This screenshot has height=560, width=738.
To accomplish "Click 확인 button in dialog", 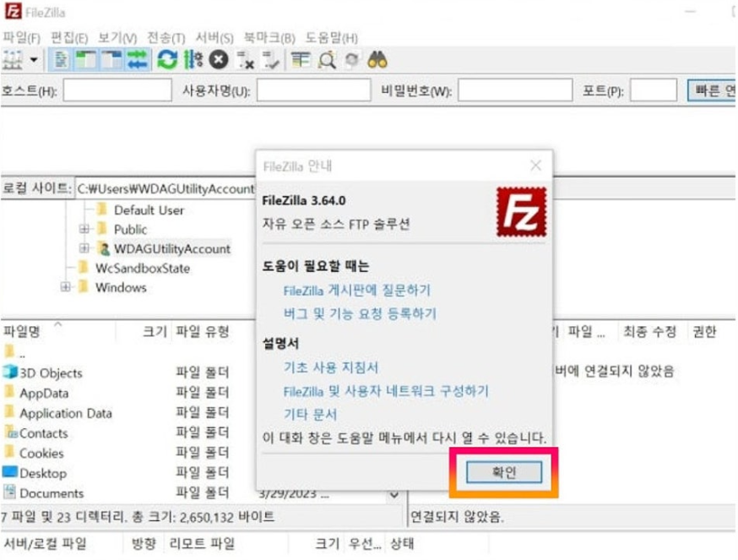I will pyautogui.click(x=503, y=472).
